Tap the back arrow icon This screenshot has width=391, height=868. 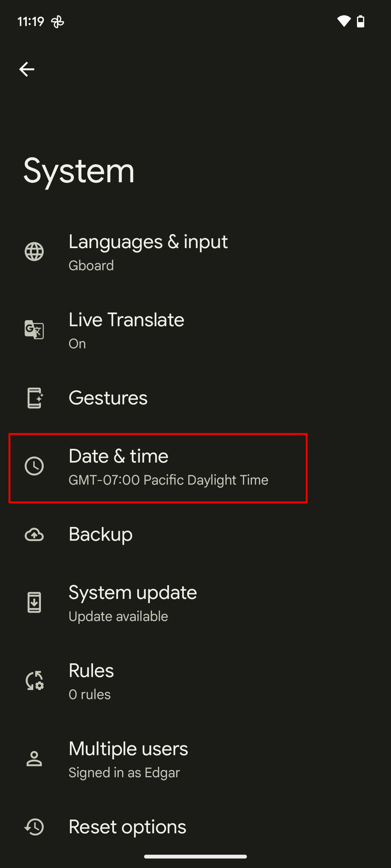27,69
